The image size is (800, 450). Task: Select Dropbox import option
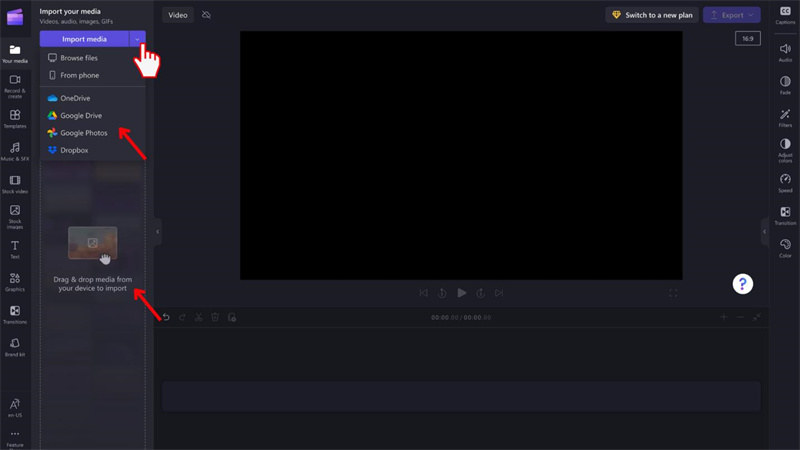click(93, 150)
